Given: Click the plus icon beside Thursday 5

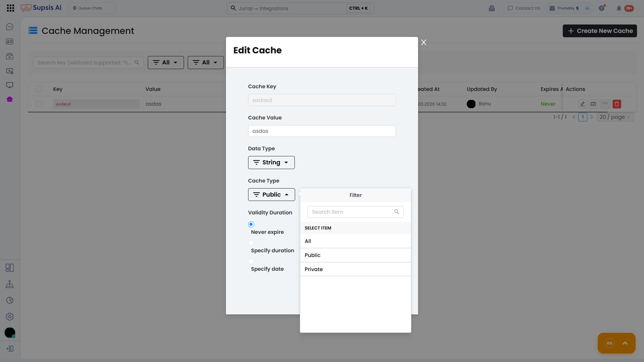Looking at the screenshot, I should click(587, 8).
